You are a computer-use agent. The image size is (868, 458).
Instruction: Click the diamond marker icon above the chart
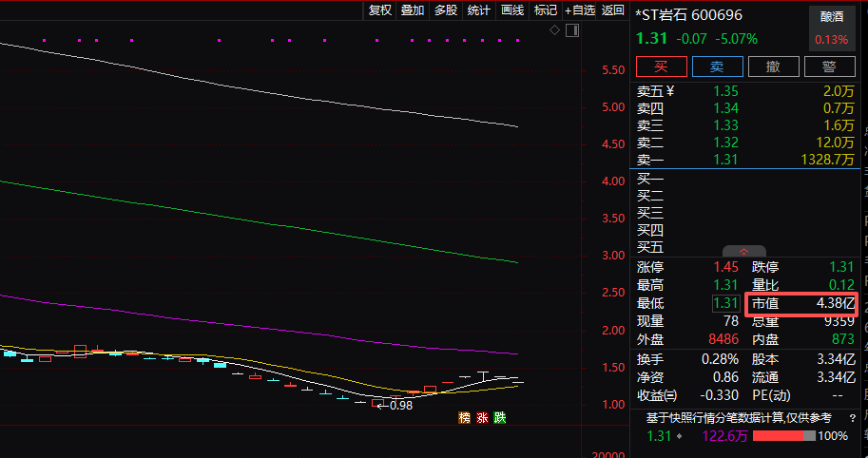tap(554, 30)
